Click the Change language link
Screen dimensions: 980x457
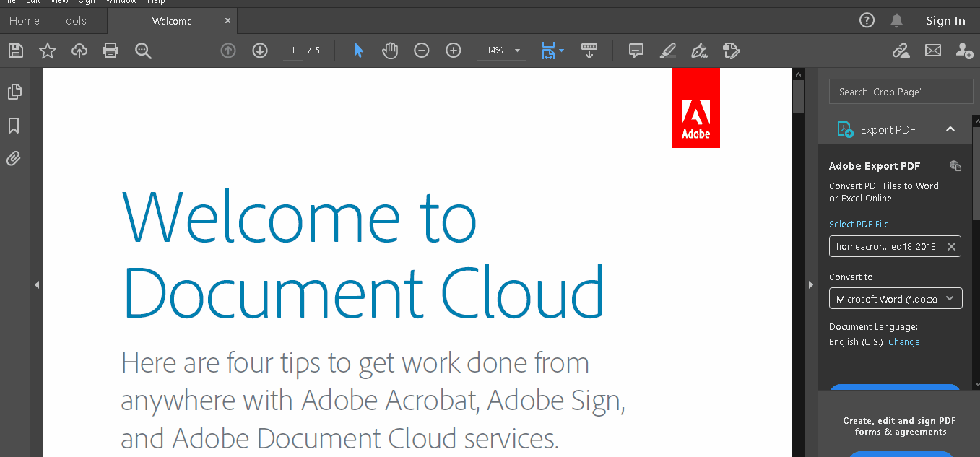903,342
